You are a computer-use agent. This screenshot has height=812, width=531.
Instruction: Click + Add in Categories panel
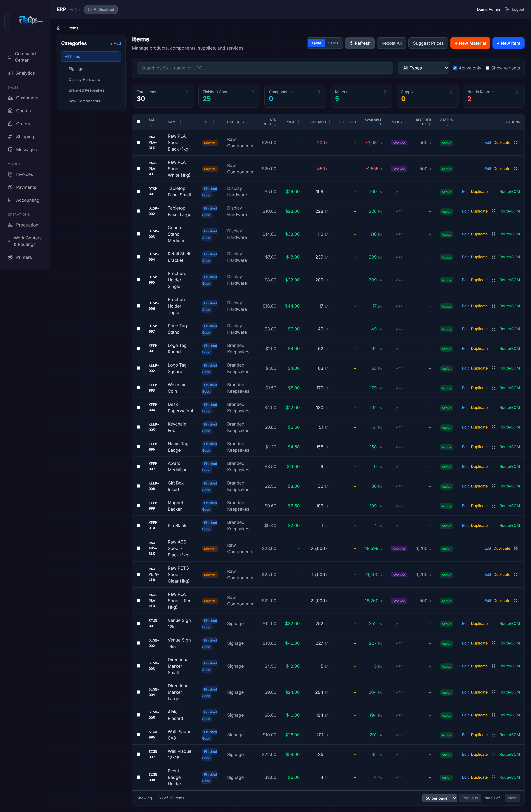point(115,44)
